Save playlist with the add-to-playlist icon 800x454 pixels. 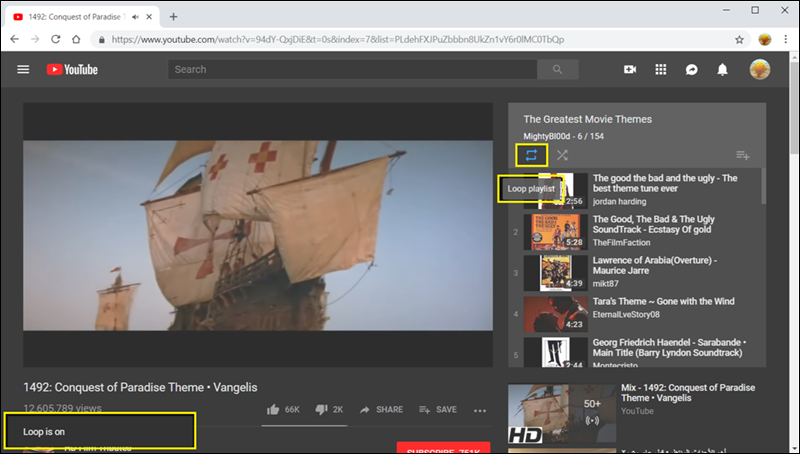pos(742,155)
